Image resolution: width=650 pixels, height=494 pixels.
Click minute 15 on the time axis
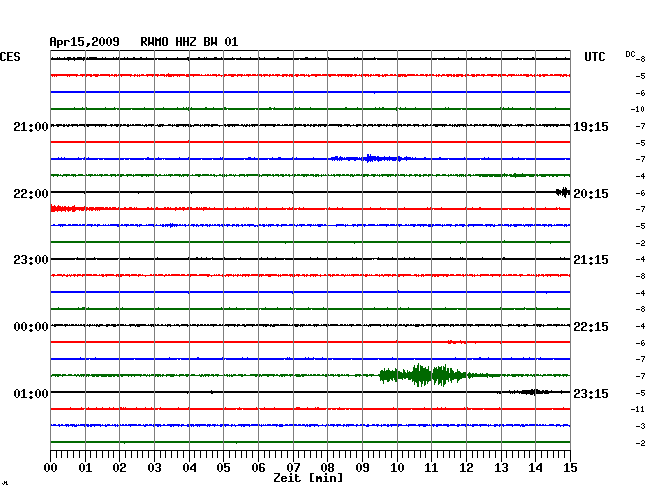tap(570, 468)
